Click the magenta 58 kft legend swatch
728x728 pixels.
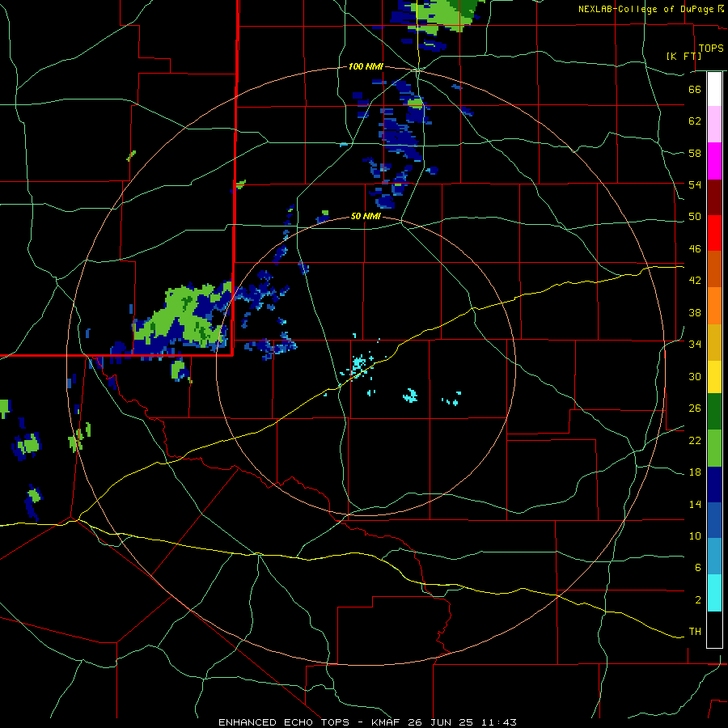point(714,161)
